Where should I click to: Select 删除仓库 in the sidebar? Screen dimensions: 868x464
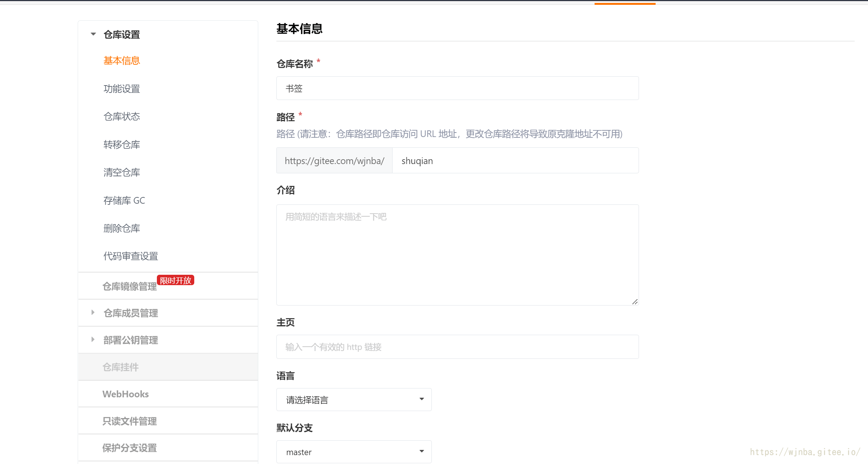pyautogui.click(x=121, y=228)
